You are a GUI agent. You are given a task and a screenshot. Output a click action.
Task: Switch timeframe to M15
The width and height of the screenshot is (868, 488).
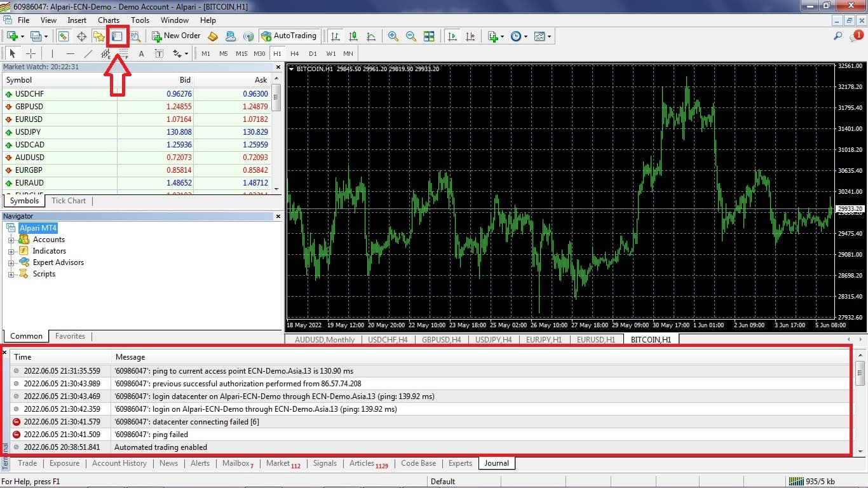click(241, 53)
